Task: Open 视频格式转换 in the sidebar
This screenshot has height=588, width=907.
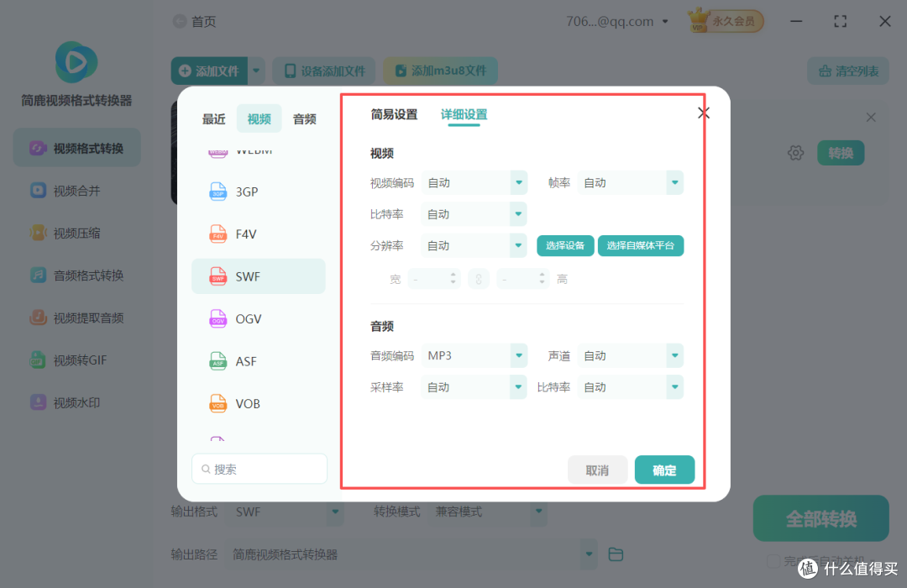Action: 77,148
